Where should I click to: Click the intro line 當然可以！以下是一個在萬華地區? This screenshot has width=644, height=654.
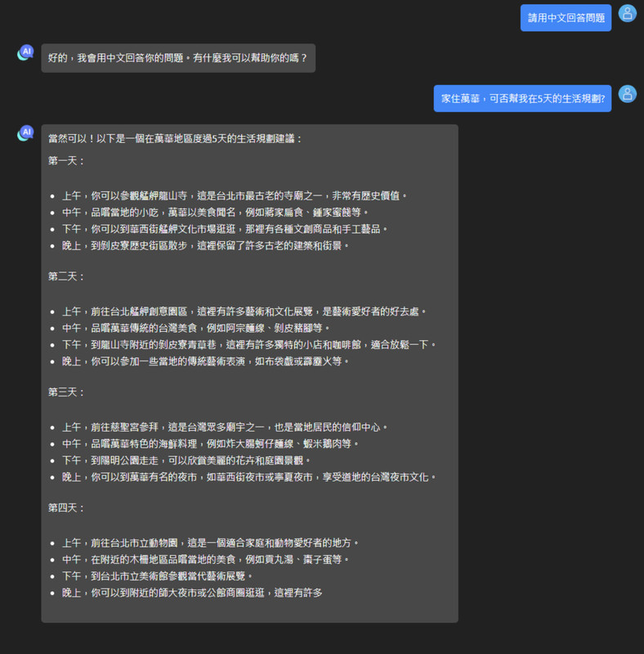[x=175, y=139]
